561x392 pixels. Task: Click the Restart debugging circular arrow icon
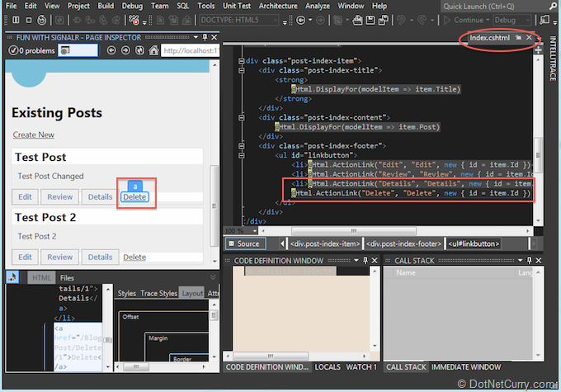click(42, 20)
